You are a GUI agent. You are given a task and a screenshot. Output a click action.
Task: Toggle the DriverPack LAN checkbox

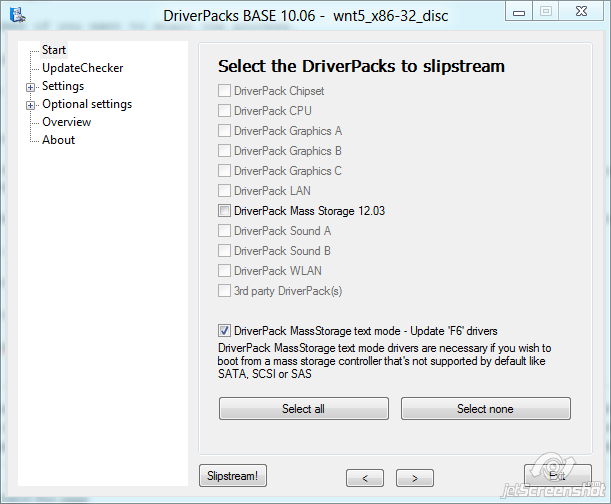(224, 191)
